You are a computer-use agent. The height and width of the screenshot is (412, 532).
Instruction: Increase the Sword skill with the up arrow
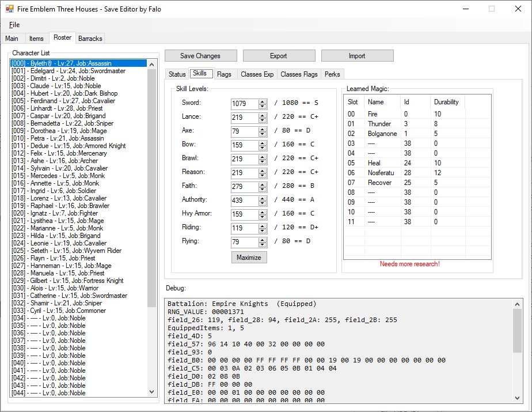[263, 101]
